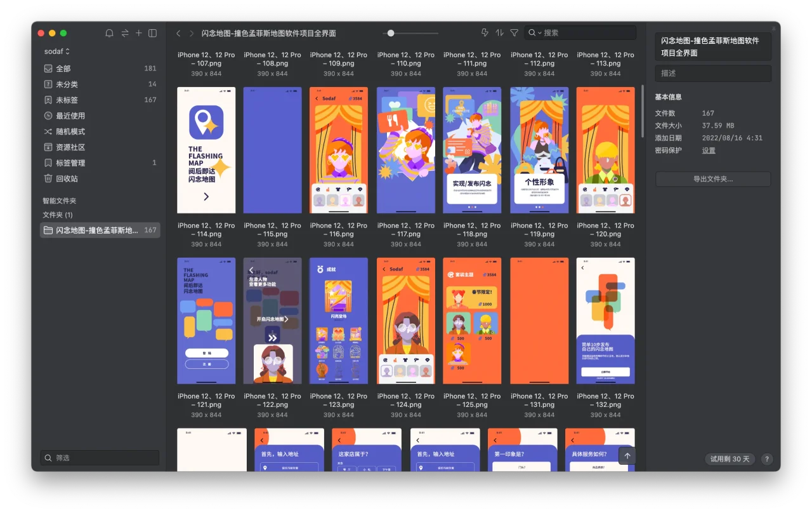
Task: Click the grid vertical scrollbar
Action: 642,111
